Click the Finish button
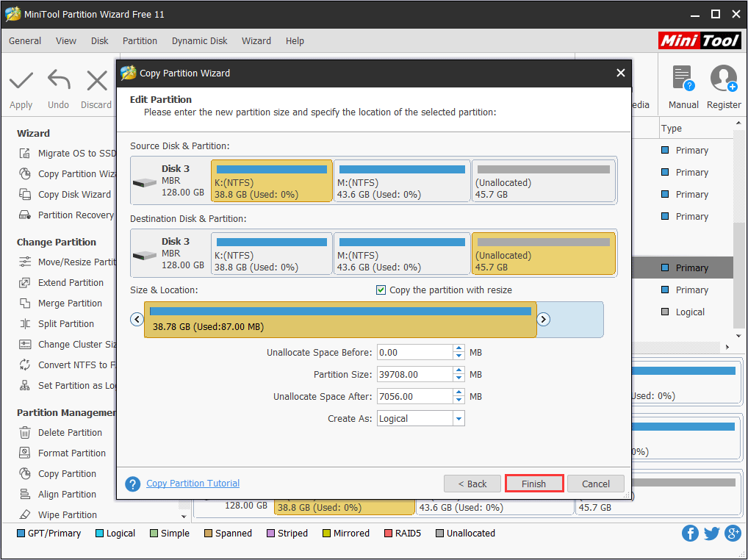 tap(534, 484)
